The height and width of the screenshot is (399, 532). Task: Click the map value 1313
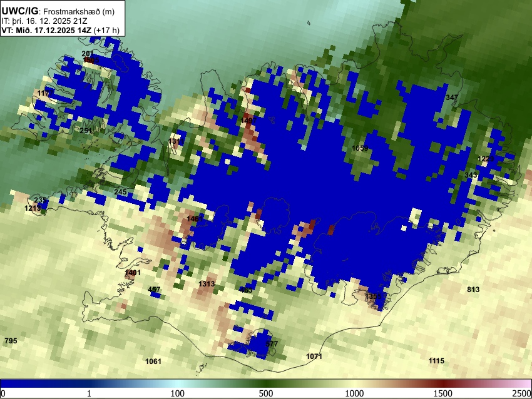point(207,284)
